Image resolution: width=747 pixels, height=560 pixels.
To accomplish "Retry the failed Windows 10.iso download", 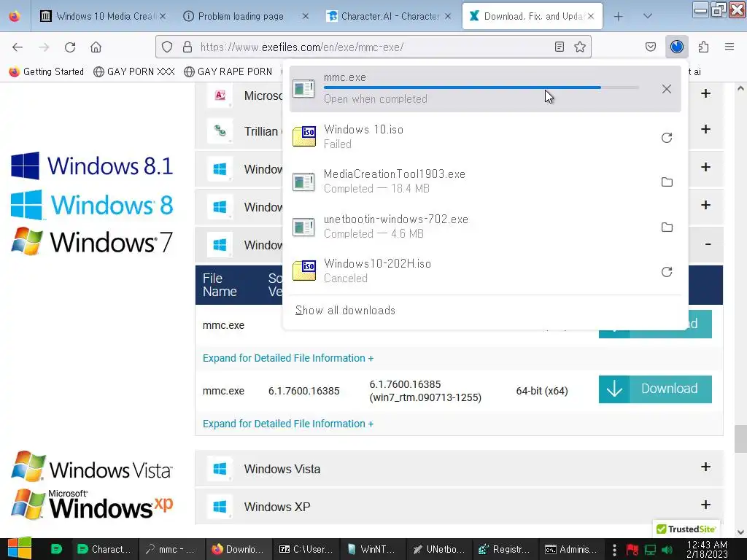I will [667, 138].
